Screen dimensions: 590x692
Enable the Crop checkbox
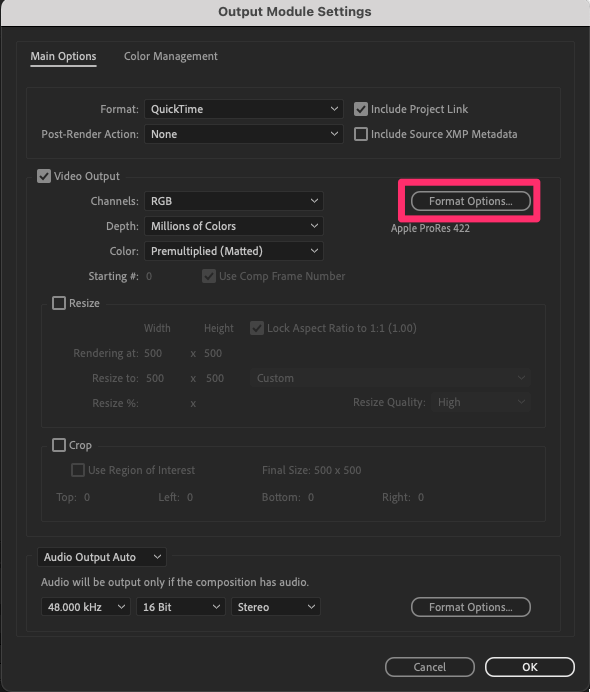tap(59, 445)
